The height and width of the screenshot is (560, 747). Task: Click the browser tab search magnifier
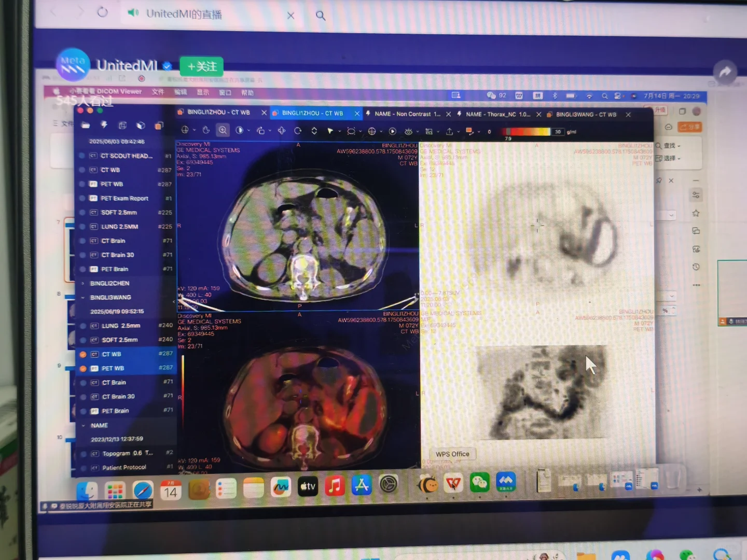pyautogui.click(x=321, y=16)
